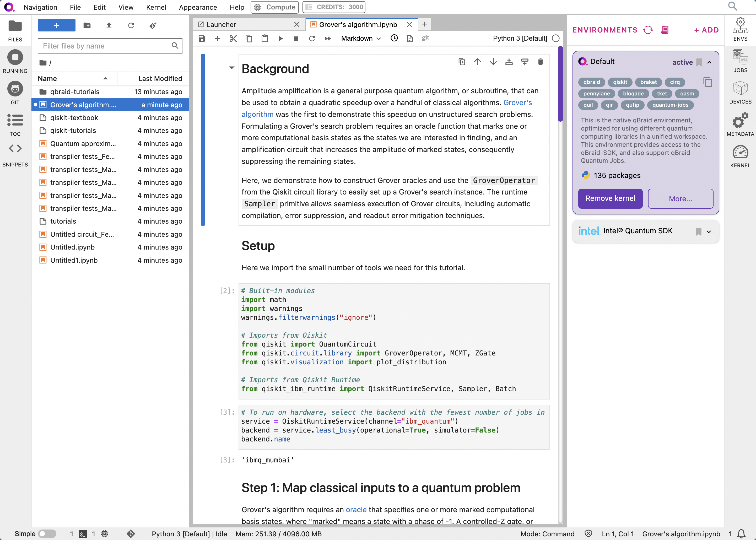Viewport: 756px width, 540px height.
Task: Open the RUNNING kernels panel
Action: pos(15,62)
